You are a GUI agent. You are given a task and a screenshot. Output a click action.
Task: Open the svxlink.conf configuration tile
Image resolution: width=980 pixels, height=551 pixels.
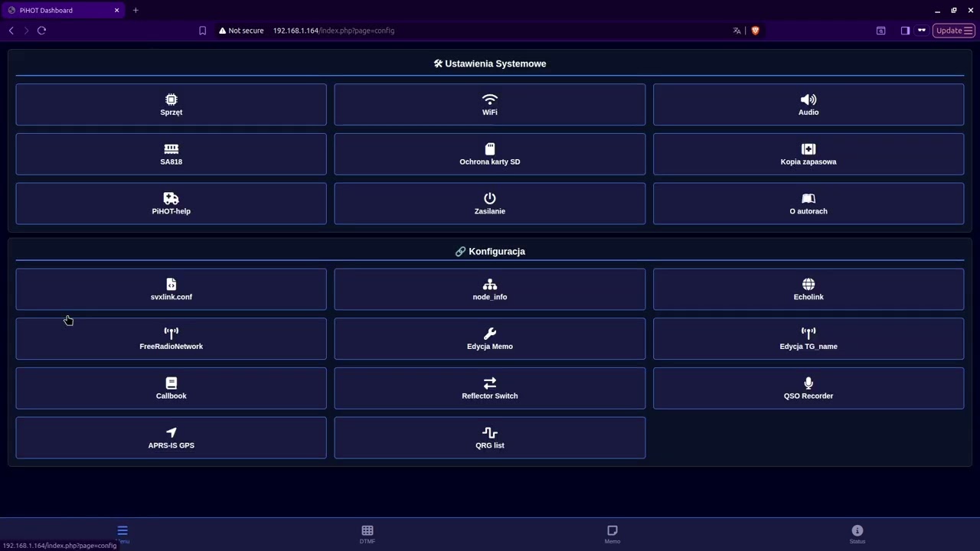(x=171, y=289)
